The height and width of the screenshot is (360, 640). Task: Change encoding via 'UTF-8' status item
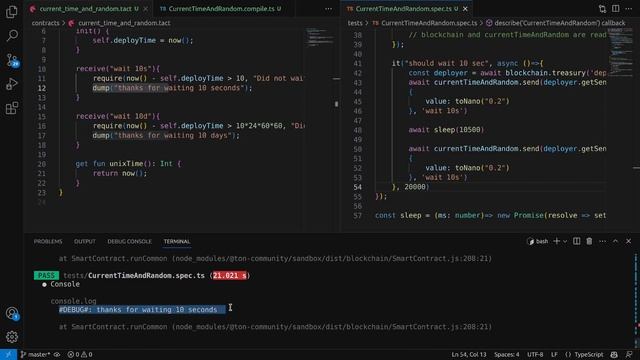pyautogui.click(x=535, y=355)
